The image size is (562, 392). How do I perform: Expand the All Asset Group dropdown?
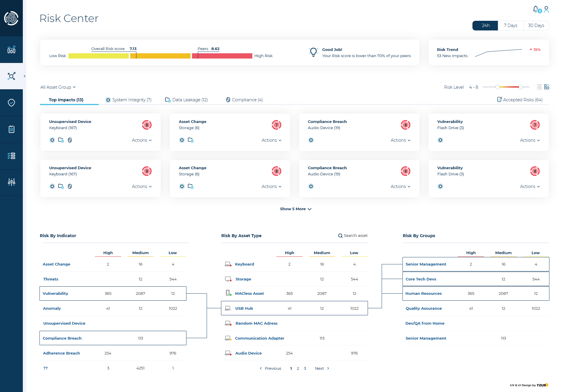[x=58, y=87]
